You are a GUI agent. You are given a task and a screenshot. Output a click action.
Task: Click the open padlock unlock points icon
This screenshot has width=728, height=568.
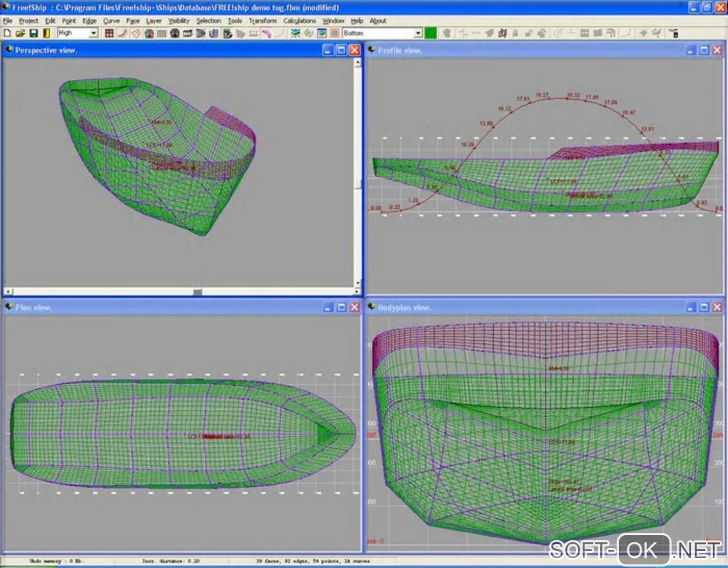point(528,33)
